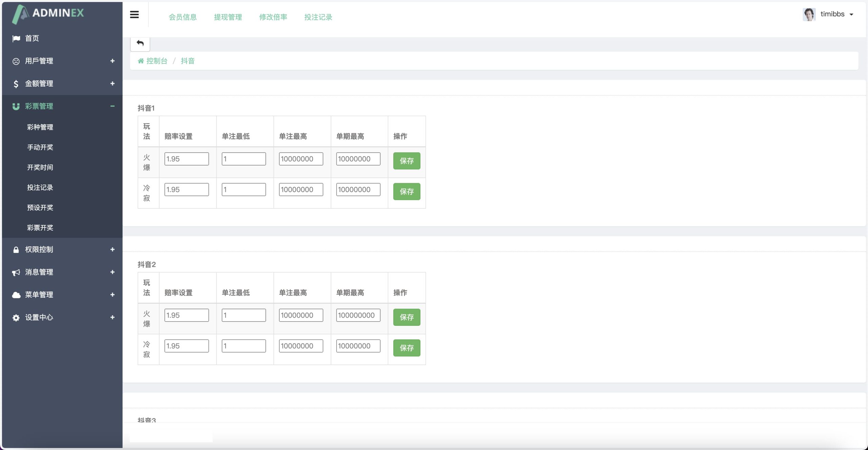Click the lock icon for 权限控制
The width and height of the screenshot is (868, 450).
tap(16, 250)
